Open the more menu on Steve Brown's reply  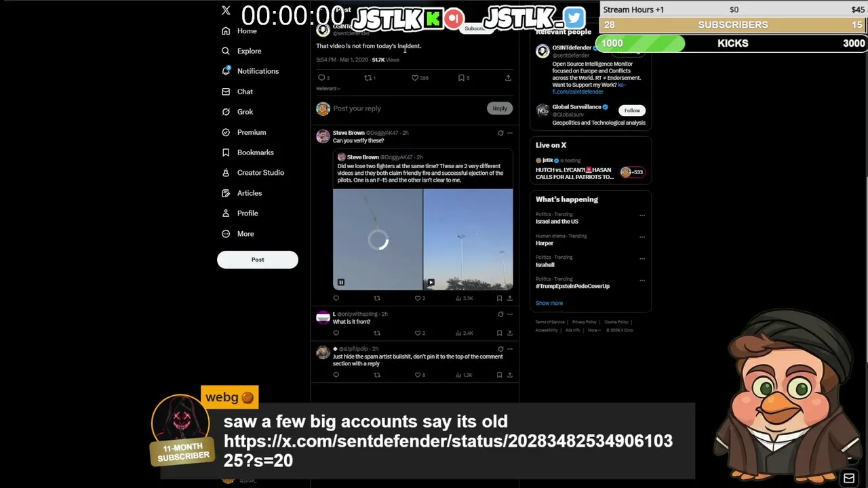510,133
